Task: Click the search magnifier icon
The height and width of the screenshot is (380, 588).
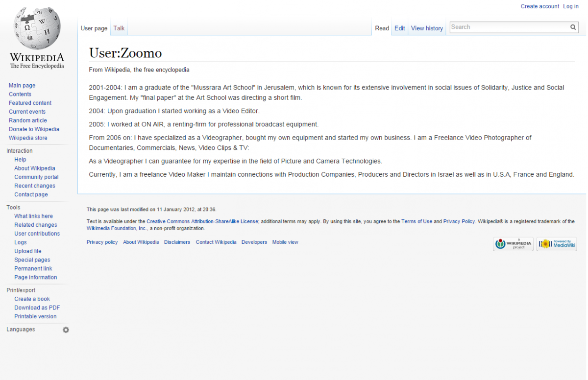Action: tap(573, 27)
